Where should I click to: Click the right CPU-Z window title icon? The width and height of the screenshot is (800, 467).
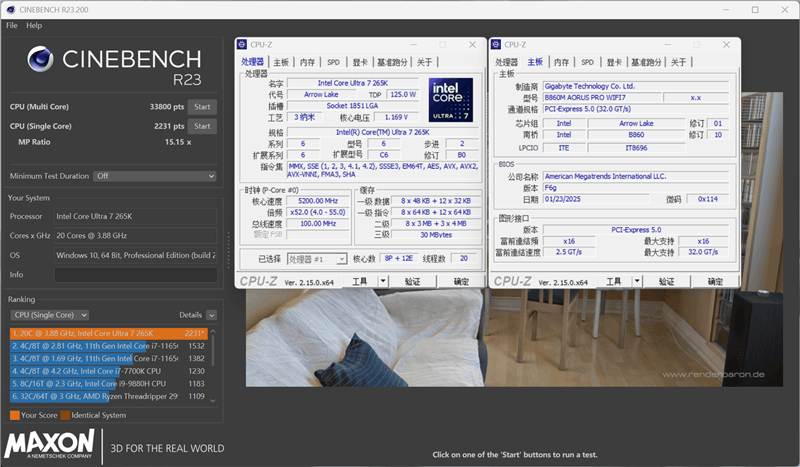pyautogui.click(x=496, y=44)
